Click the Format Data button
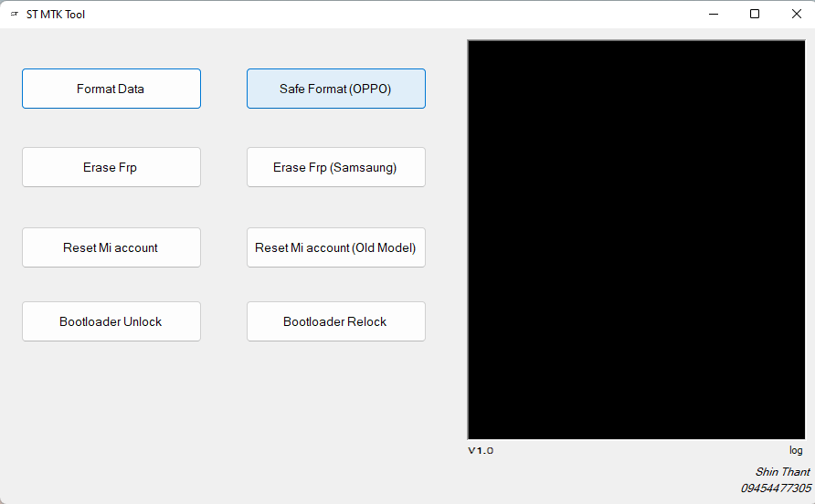This screenshot has height=504, width=815. click(x=111, y=89)
